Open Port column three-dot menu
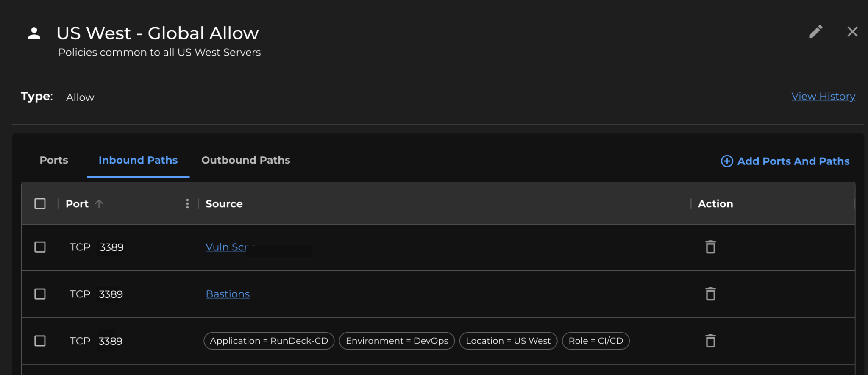 pos(187,204)
